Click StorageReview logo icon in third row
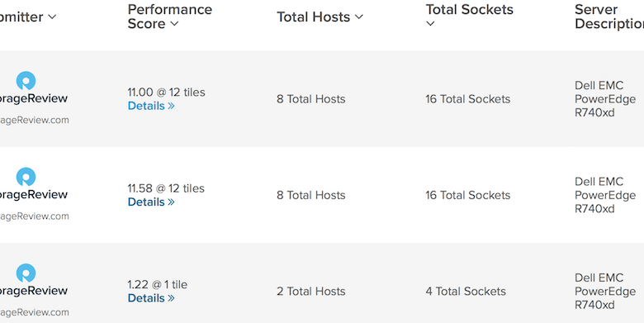The height and width of the screenshot is (323, 644). [26, 273]
